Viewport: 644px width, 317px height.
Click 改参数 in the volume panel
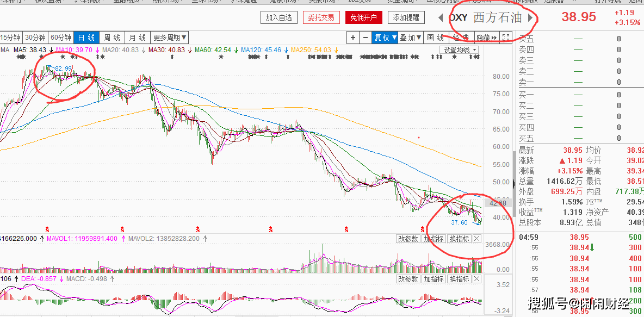tap(408, 239)
